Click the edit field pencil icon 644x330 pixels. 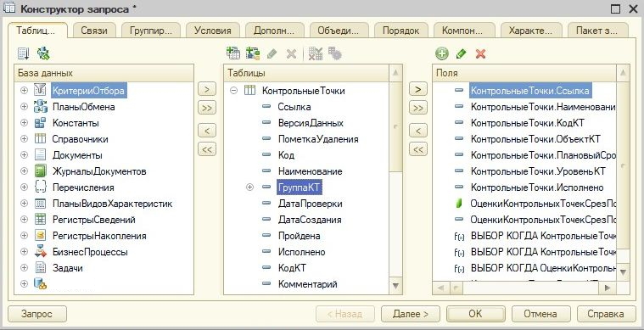tap(462, 53)
